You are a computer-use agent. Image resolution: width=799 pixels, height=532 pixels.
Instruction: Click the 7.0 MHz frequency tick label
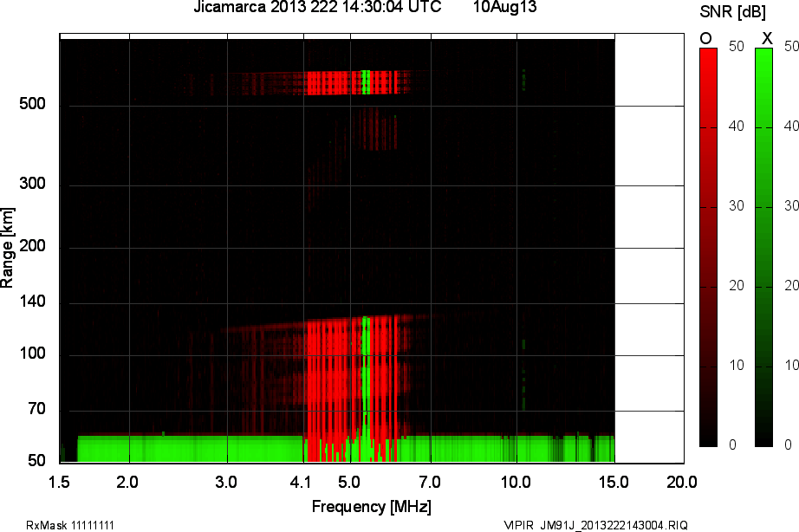click(430, 482)
